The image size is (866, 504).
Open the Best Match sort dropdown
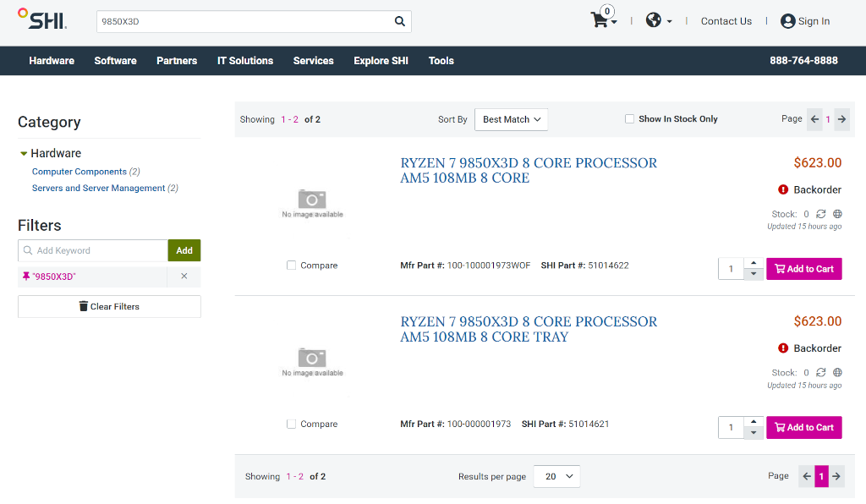(x=511, y=119)
